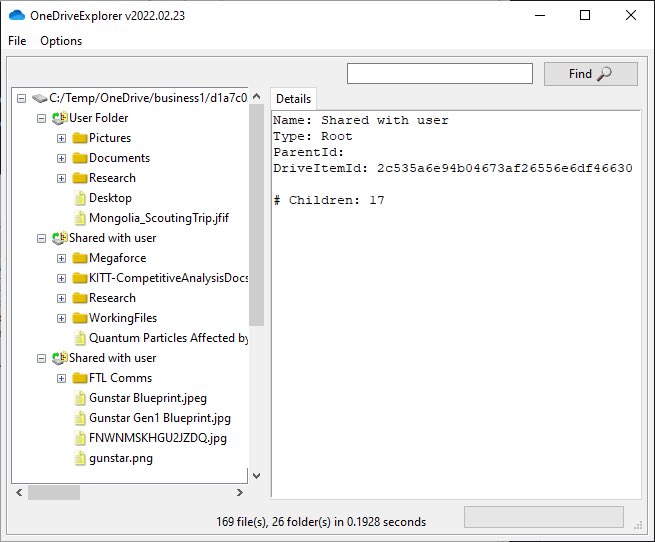Expand the Documents folder
The height and width of the screenshot is (542, 655).
(61, 158)
